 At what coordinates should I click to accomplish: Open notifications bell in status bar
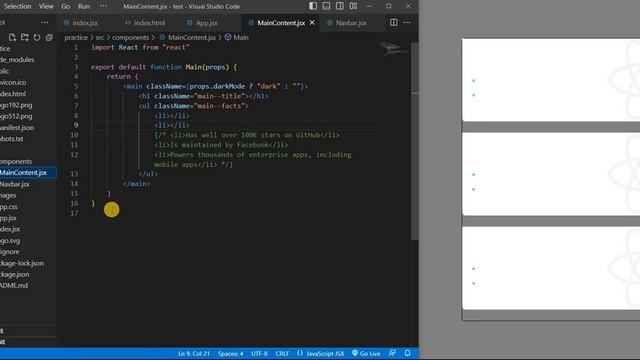click(x=407, y=353)
